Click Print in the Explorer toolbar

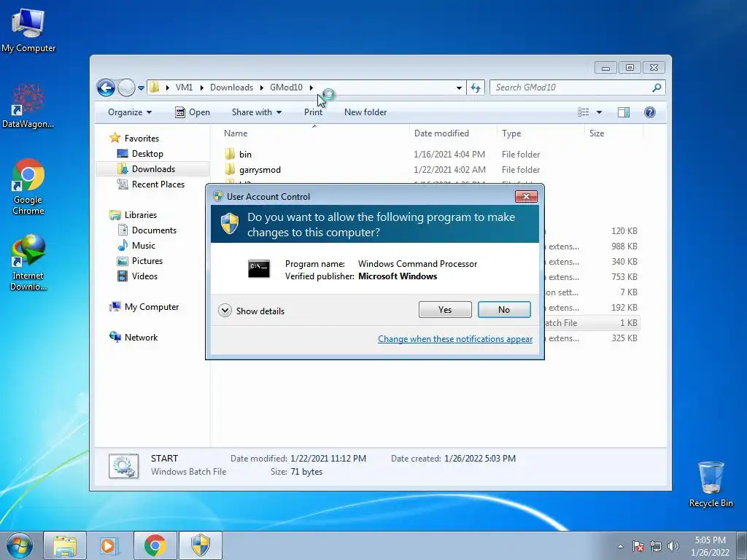(x=313, y=112)
